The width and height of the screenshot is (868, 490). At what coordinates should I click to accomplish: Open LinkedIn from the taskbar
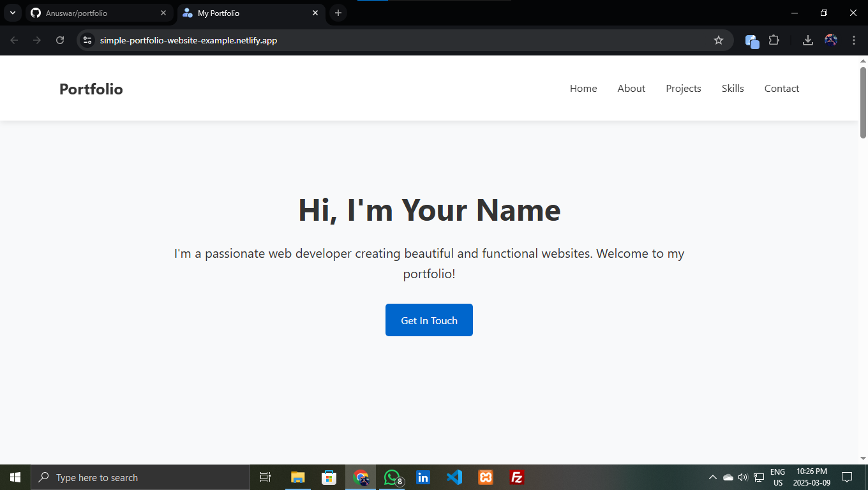click(x=423, y=477)
